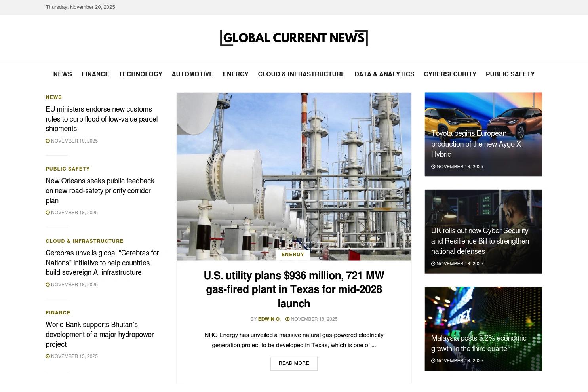Click clock icon beside featured article date

point(287,319)
